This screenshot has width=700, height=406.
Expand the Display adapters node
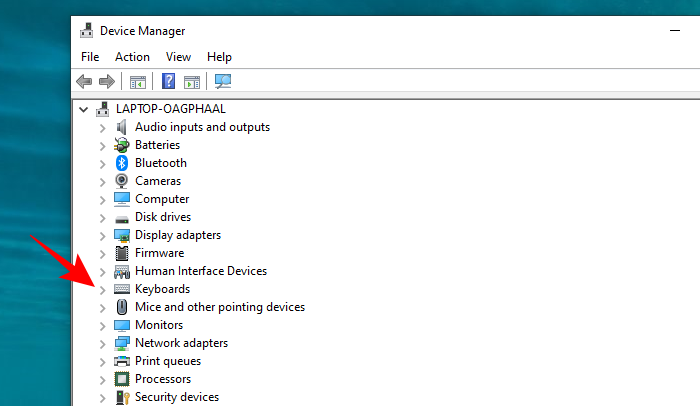point(102,235)
